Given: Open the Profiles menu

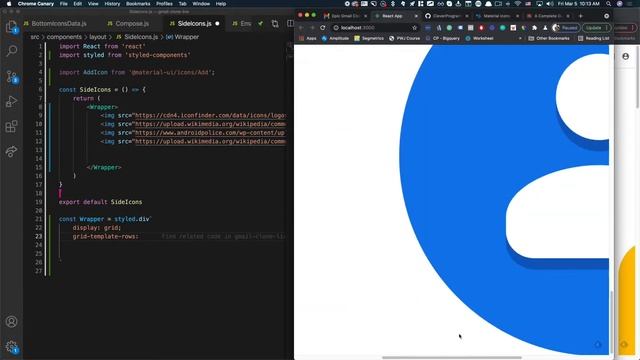Looking at the screenshot, I should click(164, 4).
